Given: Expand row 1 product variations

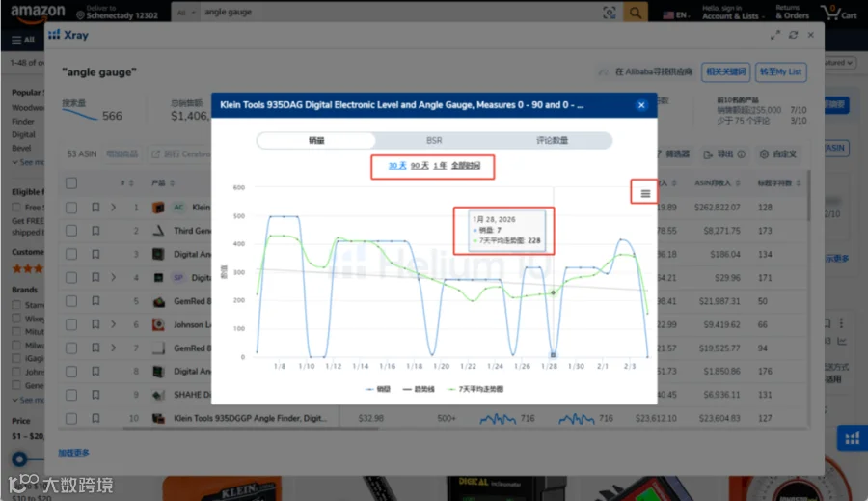Looking at the screenshot, I should click(x=114, y=208).
